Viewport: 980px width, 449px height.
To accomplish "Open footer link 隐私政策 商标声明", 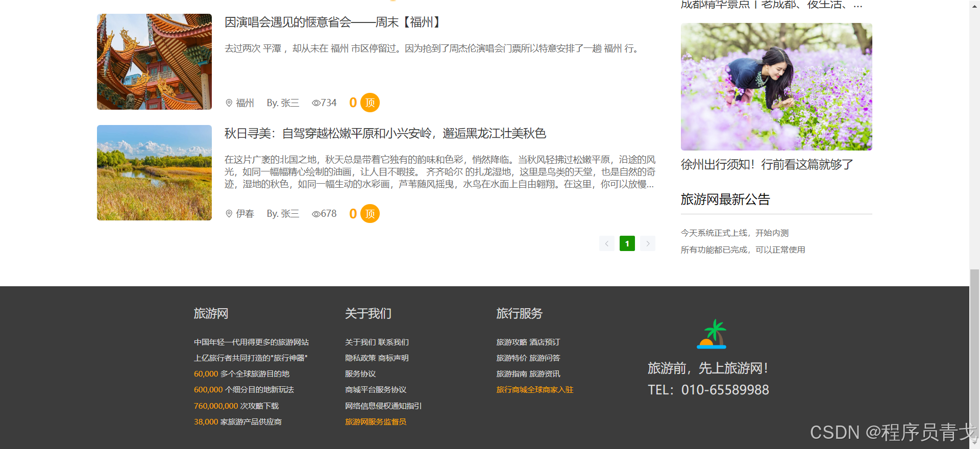I will point(377,358).
